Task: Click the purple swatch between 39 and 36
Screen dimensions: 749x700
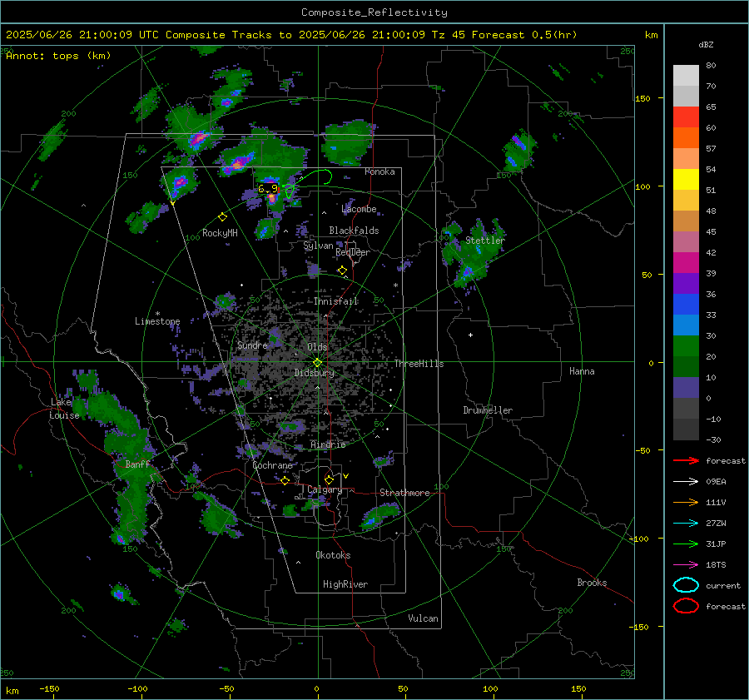Action: pos(686,284)
